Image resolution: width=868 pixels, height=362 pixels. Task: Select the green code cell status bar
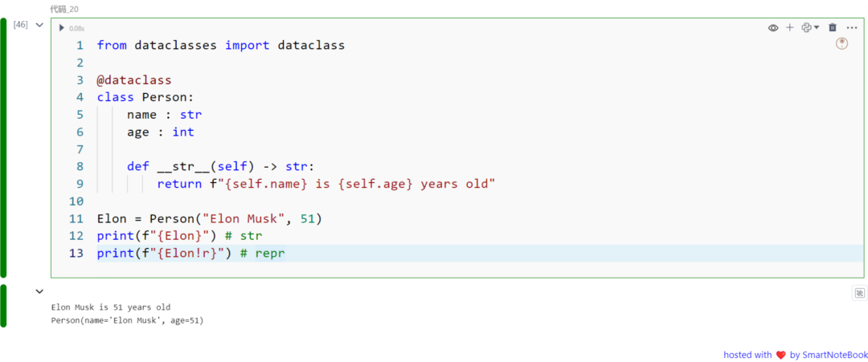[x=3, y=148]
